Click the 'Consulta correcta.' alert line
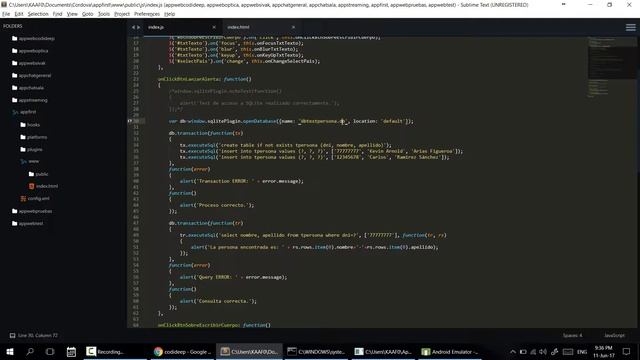The width and height of the screenshot is (640, 360). click(x=218, y=301)
